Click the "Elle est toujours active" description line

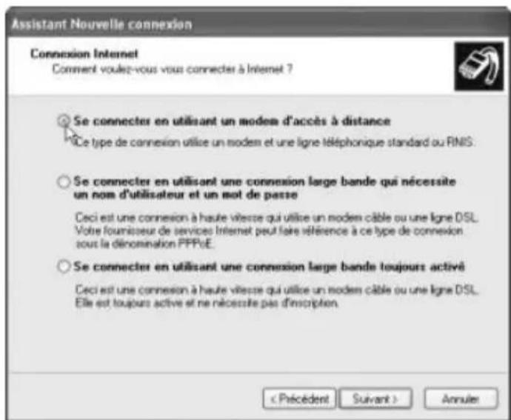(x=207, y=303)
